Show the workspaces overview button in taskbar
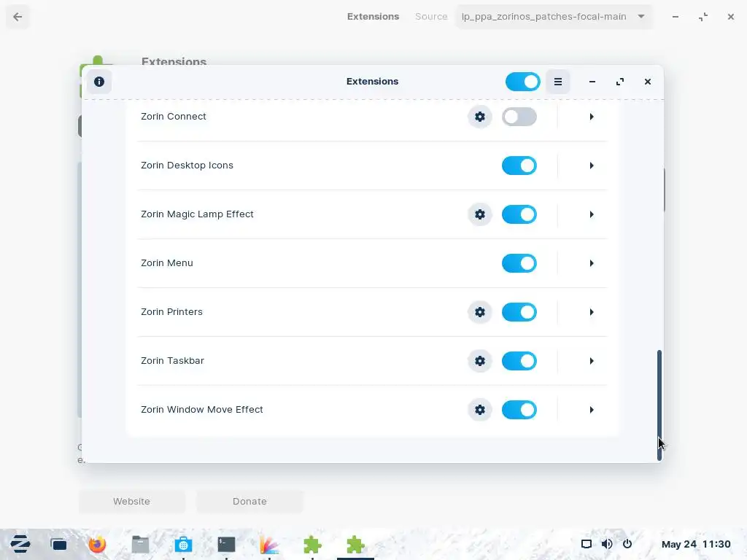This screenshot has width=747, height=560. [59, 544]
